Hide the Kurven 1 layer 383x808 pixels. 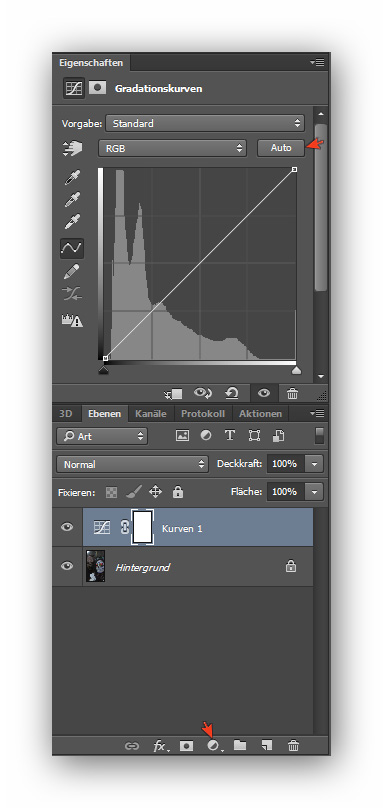[x=67, y=527]
